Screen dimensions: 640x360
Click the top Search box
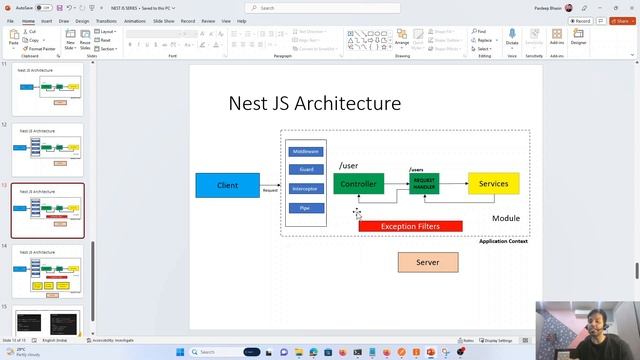pyautogui.click(x=322, y=8)
